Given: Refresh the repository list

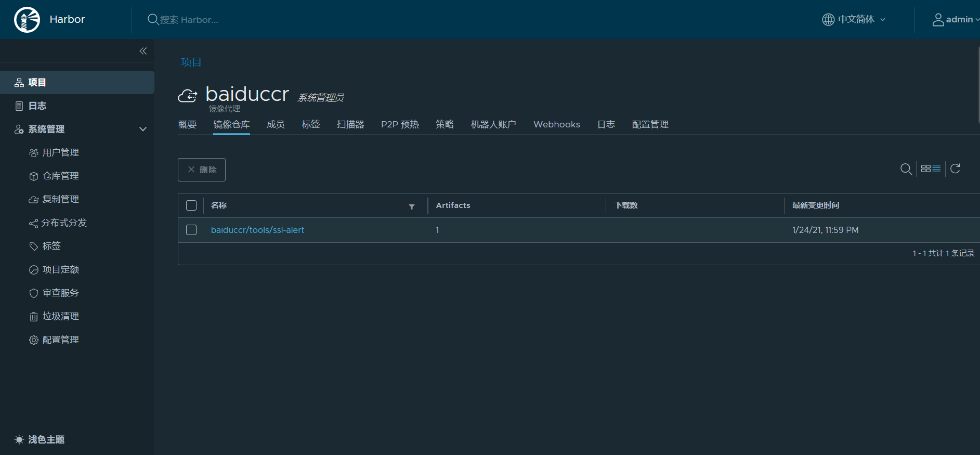Looking at the screenshot, I should (x=955, y=168).
